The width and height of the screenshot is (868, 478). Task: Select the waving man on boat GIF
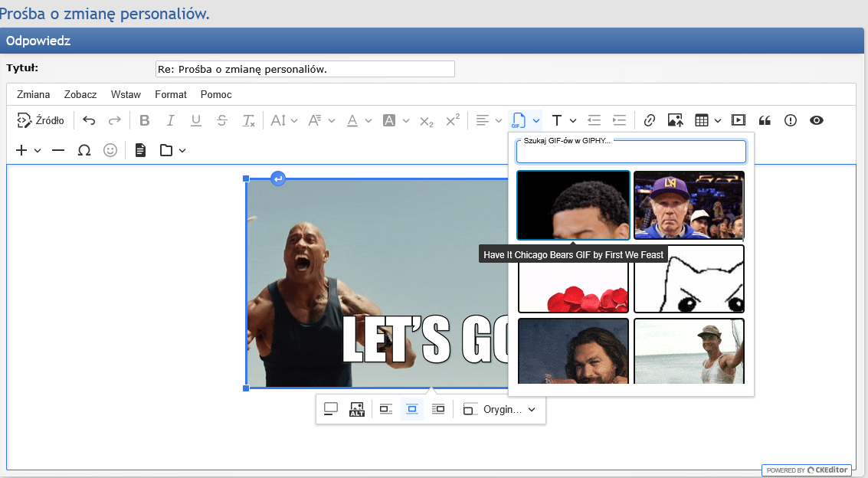689,351
